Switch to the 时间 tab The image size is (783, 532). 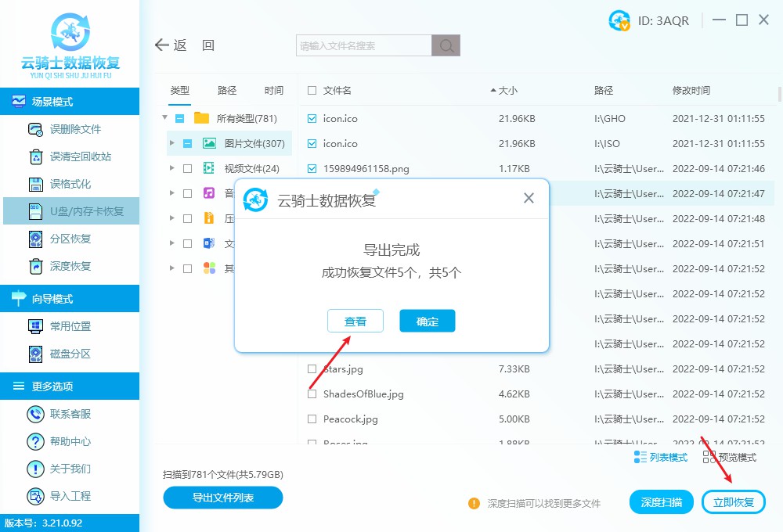pyautogui.click(x=273, y=90)
